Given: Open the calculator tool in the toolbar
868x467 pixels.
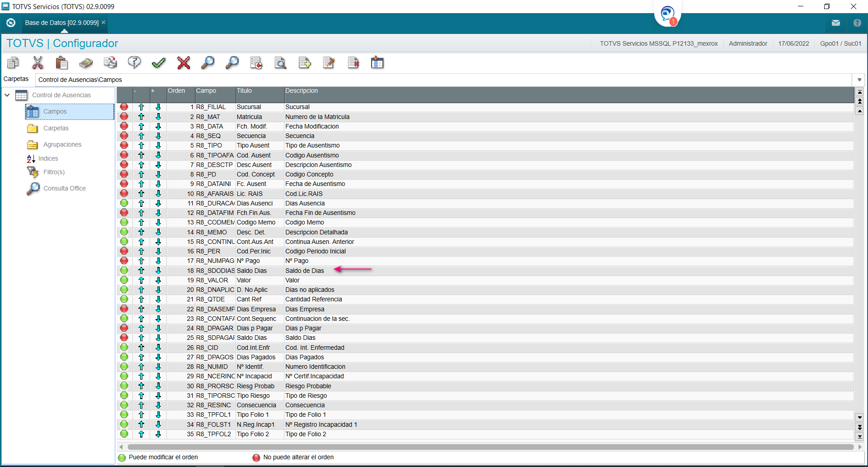Looking at the screenshot, I should 86,62.
